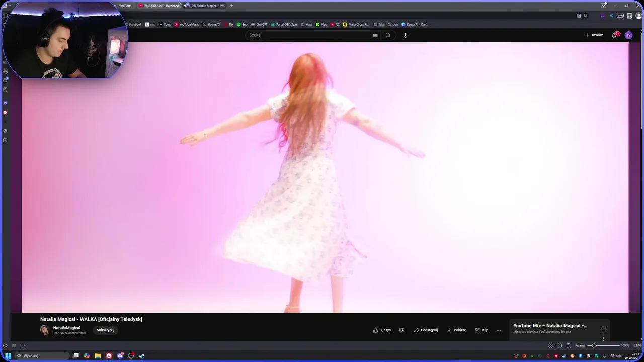This screenshot has height=362, width=644.
Task: Open the poe bookmarks folder
Action: tap(393, 24)
